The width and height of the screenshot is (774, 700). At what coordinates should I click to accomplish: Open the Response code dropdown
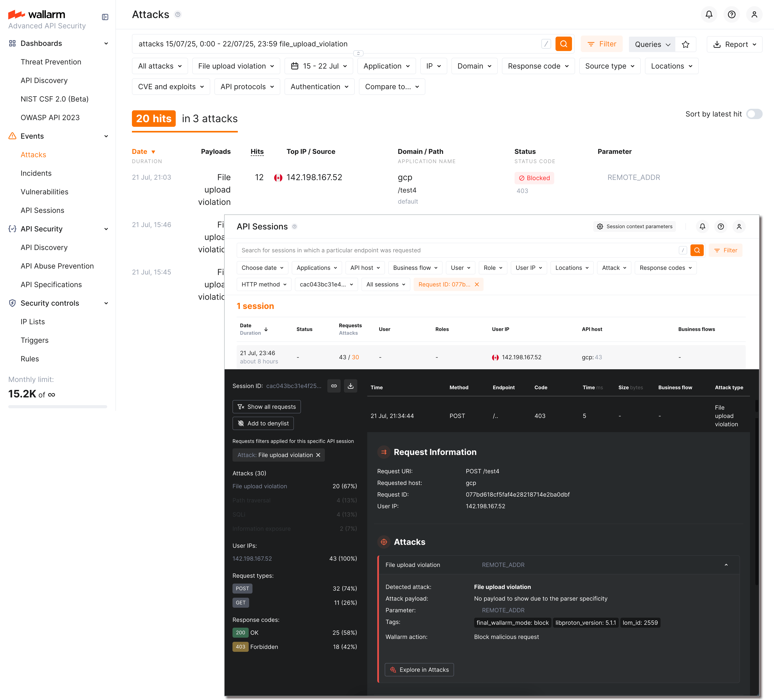[538, 66]
